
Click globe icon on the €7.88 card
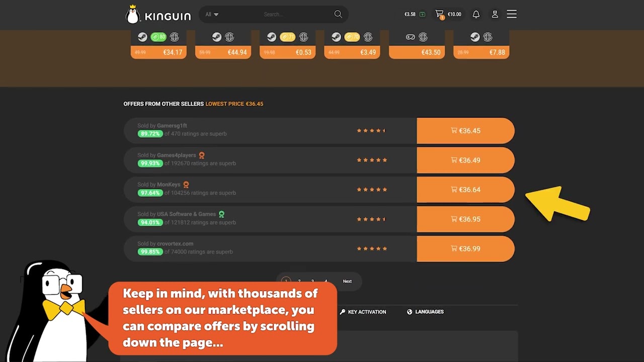point(488,37)
